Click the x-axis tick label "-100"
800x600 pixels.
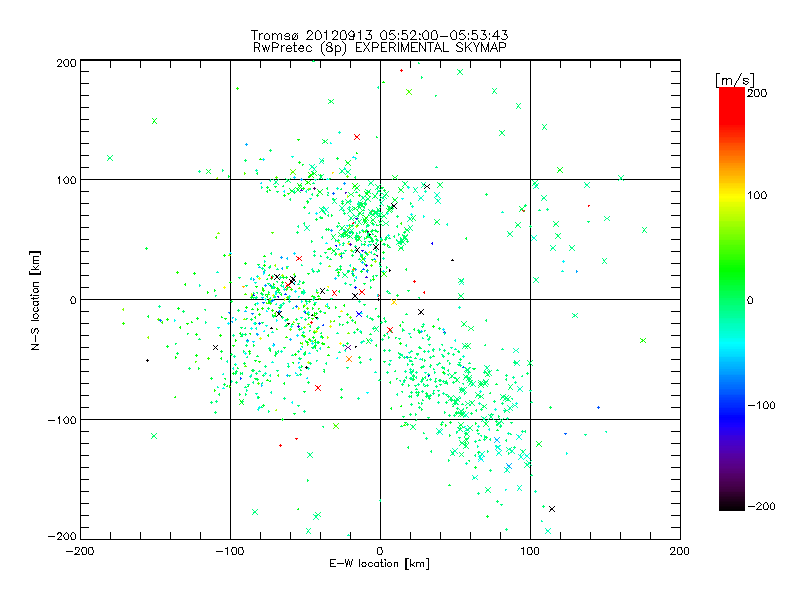click(230, 551)
